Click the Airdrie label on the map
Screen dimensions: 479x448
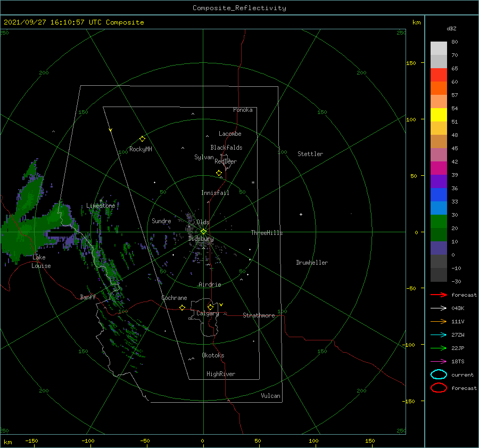pyautogui.click(x=210, y=284)
